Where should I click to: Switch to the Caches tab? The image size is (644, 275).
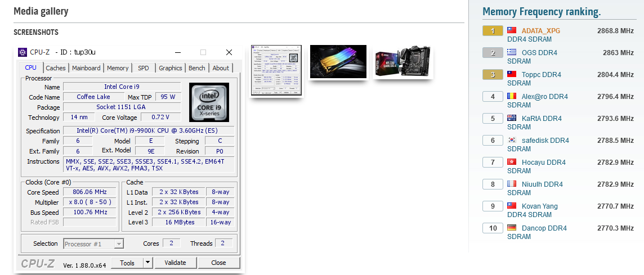coord(55,68)
